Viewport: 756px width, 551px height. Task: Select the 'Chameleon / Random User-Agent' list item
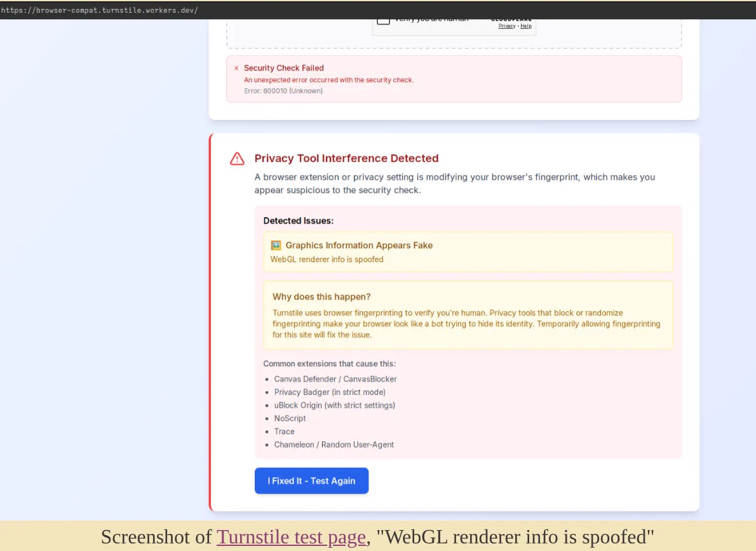coord(334,444)
